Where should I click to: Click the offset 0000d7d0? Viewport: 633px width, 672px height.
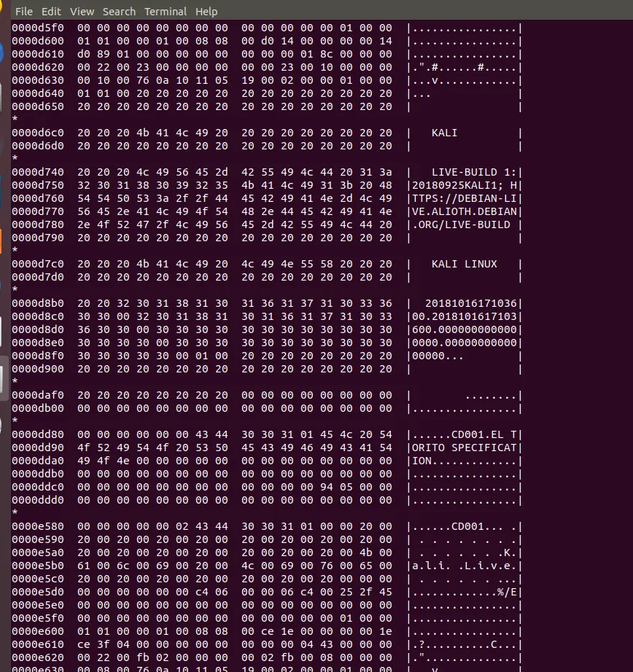38,277
